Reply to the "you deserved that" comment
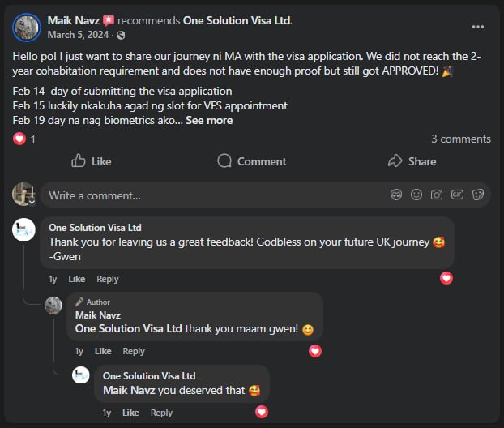The image size is (504, 428). (161, 413)
